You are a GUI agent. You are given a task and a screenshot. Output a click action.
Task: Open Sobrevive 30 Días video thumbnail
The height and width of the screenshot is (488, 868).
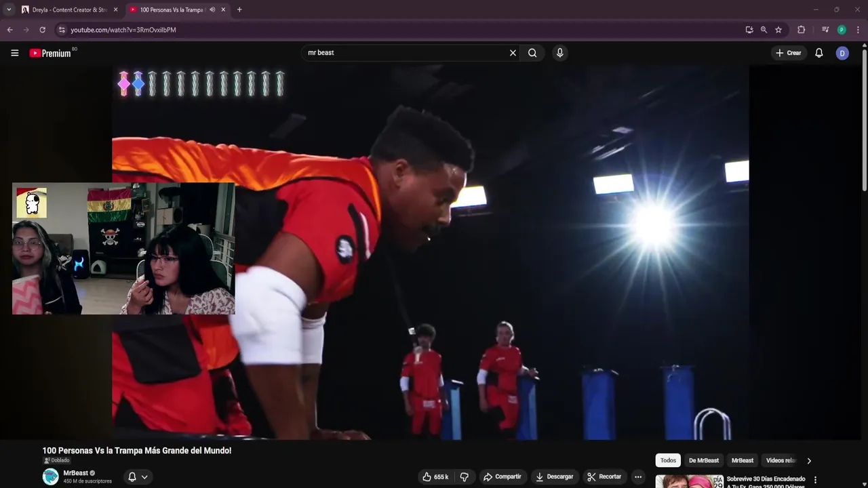pyautogui.click(x=689, y=481)
